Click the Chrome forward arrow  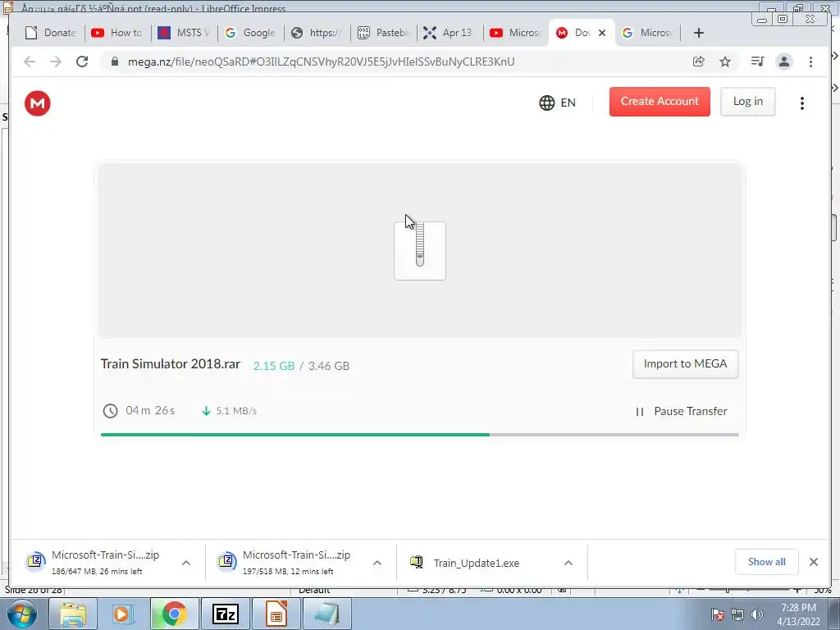[x=56, y=62]
